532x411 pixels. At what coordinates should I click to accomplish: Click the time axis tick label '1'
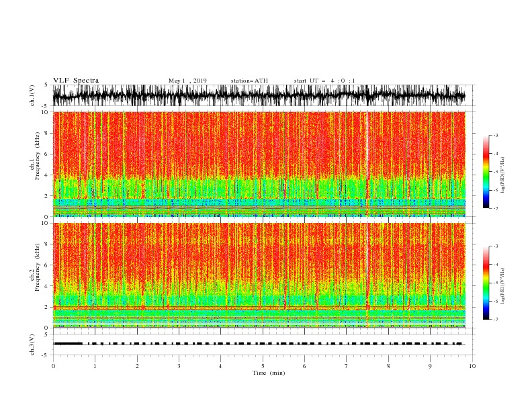click(95, 366)
